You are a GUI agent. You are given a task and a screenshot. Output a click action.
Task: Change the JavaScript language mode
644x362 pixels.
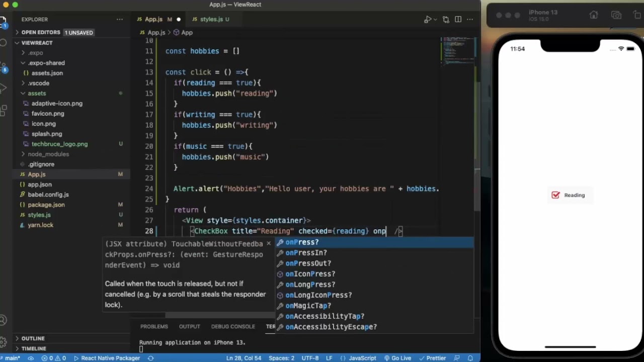click(x=362, y=358)
